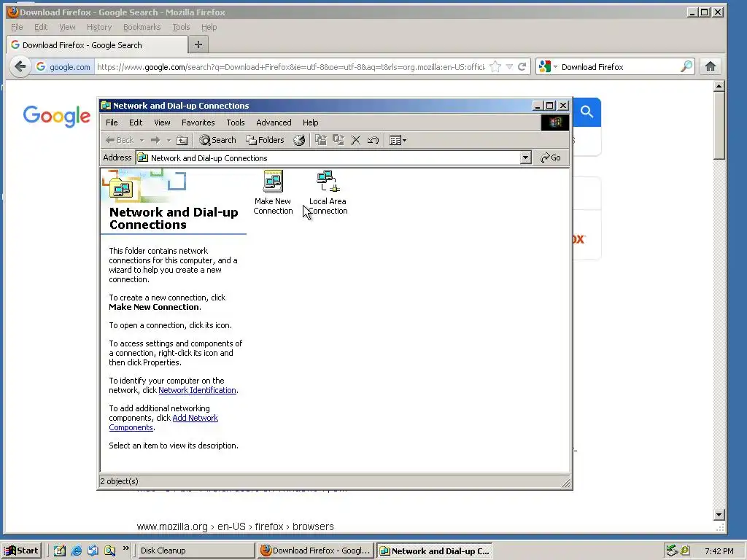Open the Help menu in Network Connections
The image size is (747, 560).
(x=311, y=122)
